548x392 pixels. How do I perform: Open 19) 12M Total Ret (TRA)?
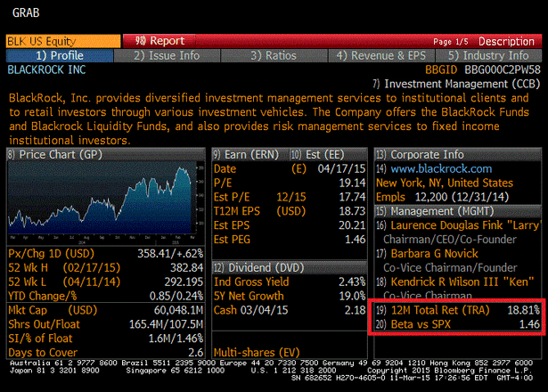tap(457, 310)
